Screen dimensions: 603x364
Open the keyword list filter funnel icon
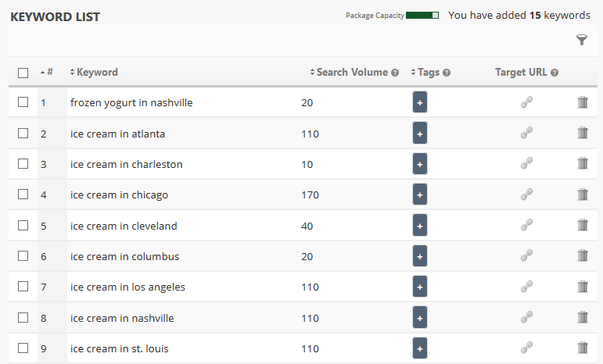click(581, 40)
